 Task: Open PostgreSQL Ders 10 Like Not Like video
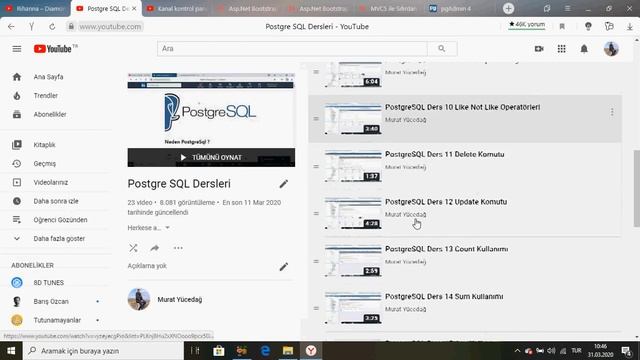462,107
